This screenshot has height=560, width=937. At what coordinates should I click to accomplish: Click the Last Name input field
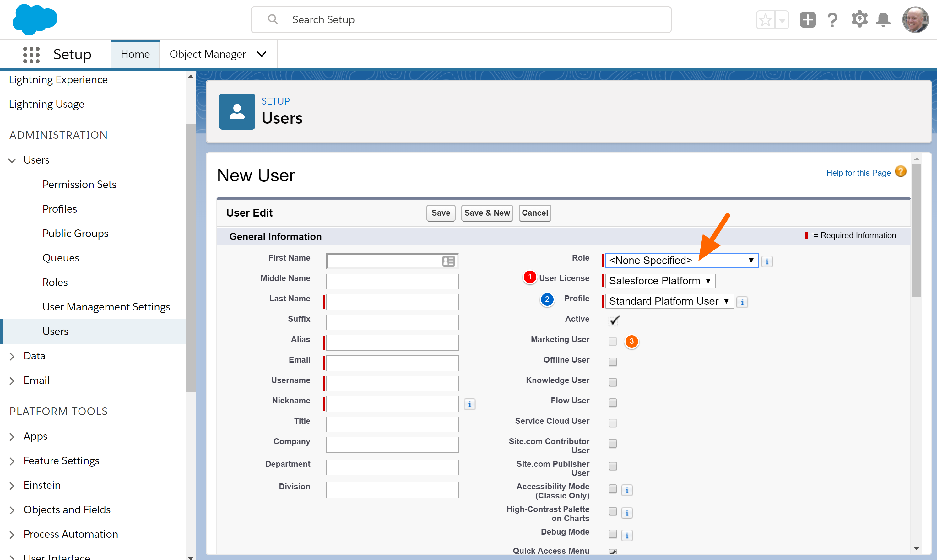393,302
